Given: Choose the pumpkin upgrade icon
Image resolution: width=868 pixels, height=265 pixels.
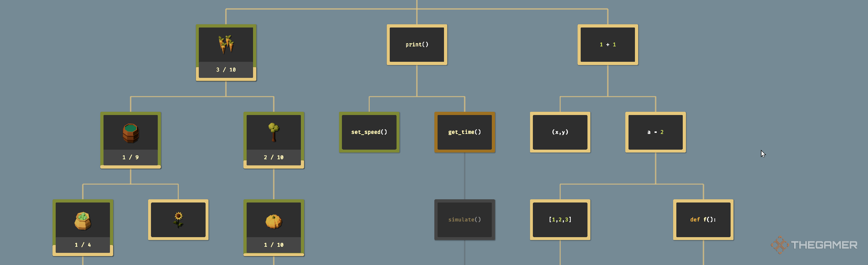Looking at the screenshot, I should tap(274, 220).
